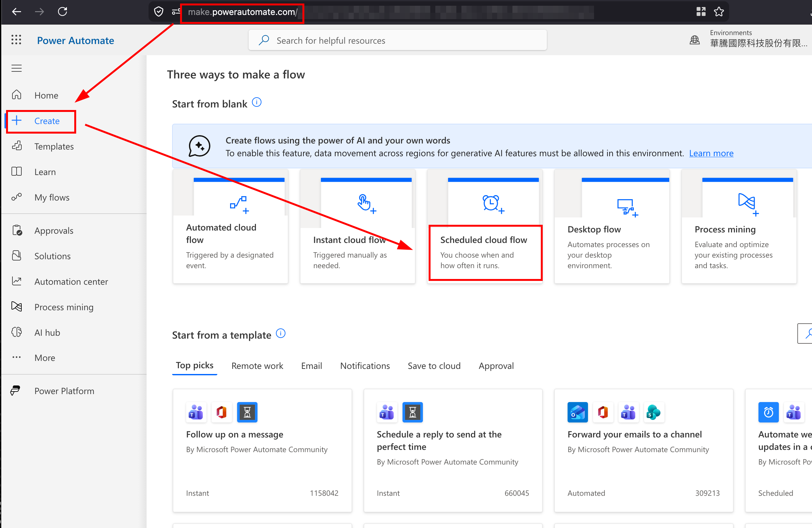Open the Automation center label in the sidebar
This screenshot has height=528, width=812.
click(71, 282)
